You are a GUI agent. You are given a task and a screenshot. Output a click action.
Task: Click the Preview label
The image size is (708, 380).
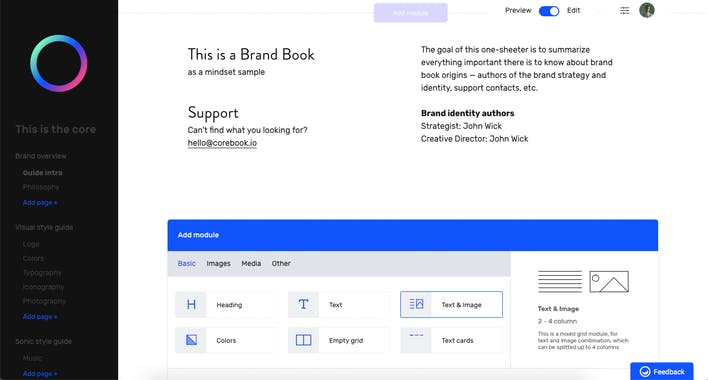click(518, 10)
